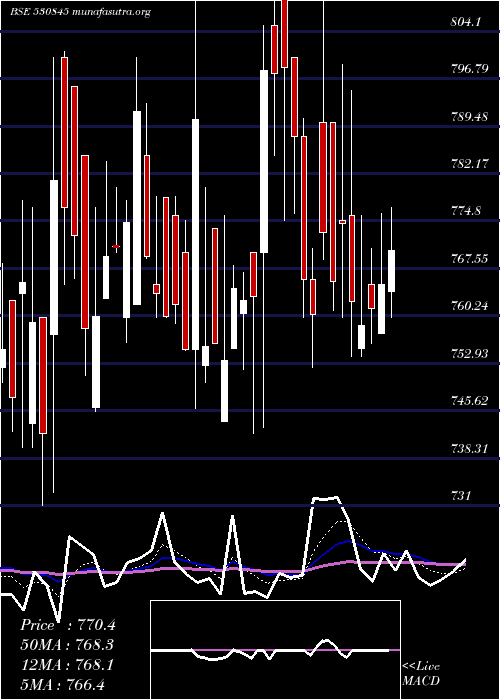Click inside the Live MACD inset chart
The image size is (500, 700).
275,650
